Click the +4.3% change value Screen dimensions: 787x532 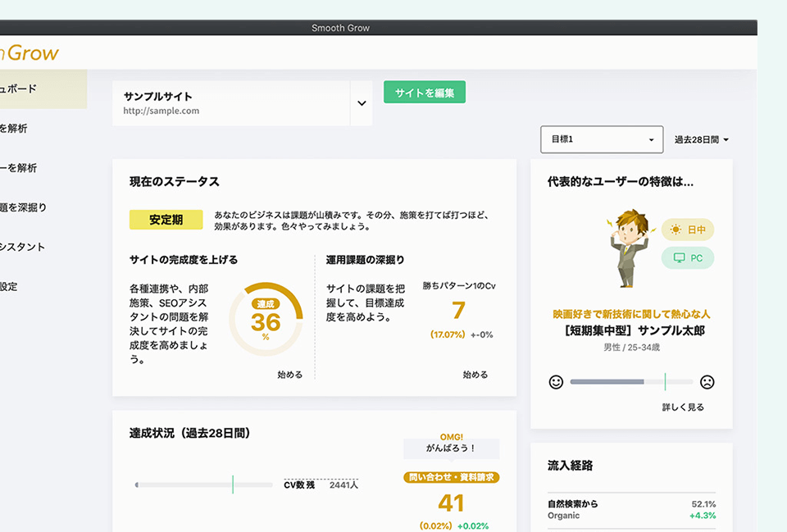point(703,516)
